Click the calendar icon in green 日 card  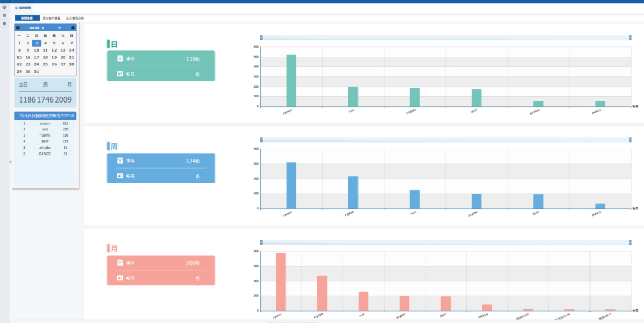[x=120, y=59]
